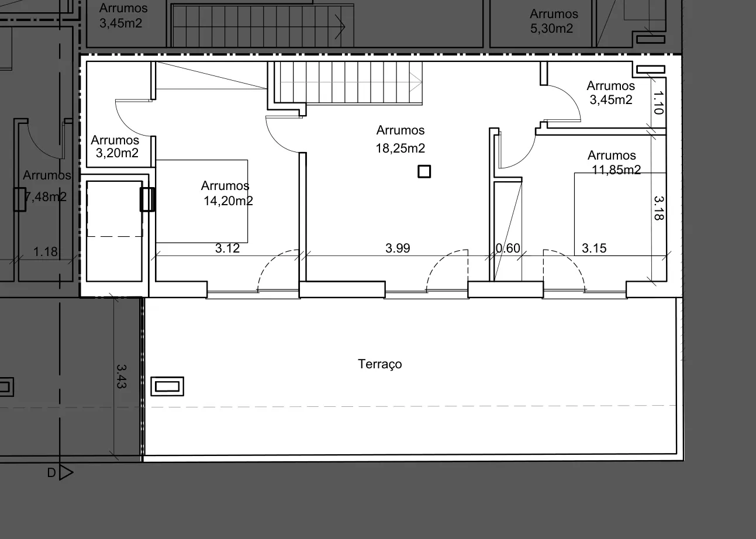This screenshot has height=539, width=756.
Task: Click the rectangular drain symbol on the Terraço
Action: click(x=167, y=386)
